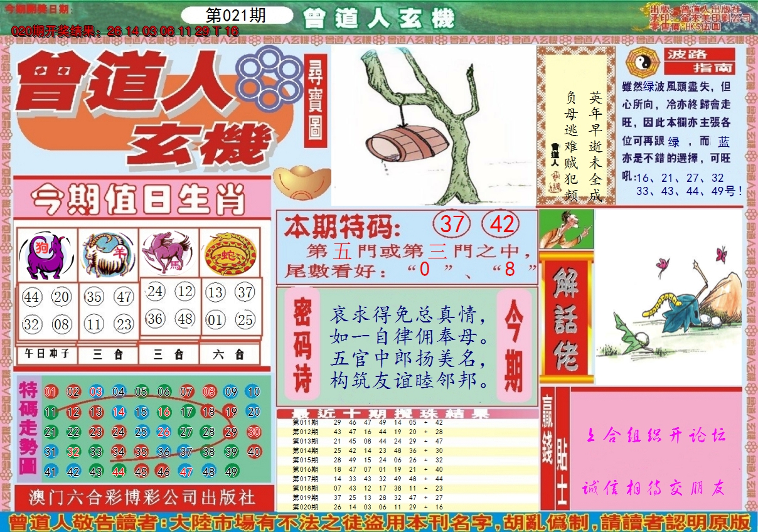
Task: Click the 六合 label under snake numbers
Action: pyautogui.click(x=229, y=354)
